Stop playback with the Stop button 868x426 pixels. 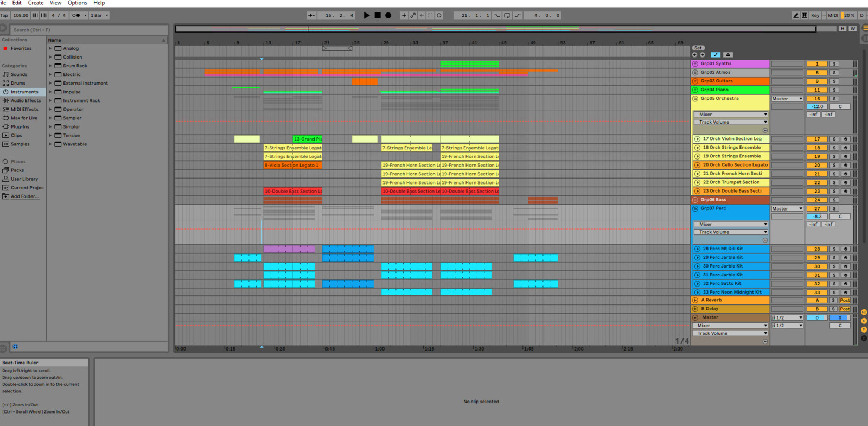[x=378, y=15]
